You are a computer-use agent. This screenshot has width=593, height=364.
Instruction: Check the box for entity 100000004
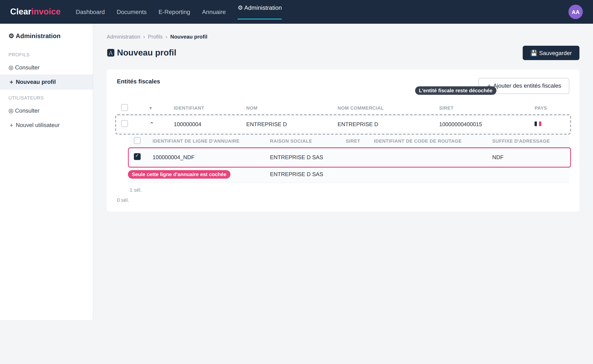124,124
